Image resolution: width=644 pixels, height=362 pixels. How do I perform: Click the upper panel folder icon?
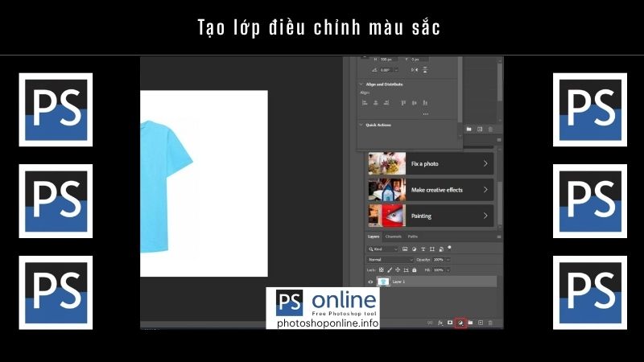pyautogui.click(x=469, y=130)
